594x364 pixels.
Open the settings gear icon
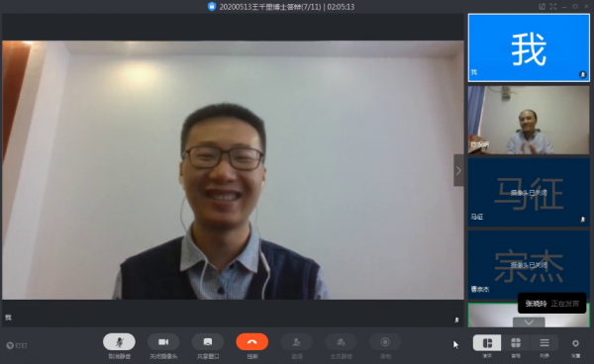(575, 343)
